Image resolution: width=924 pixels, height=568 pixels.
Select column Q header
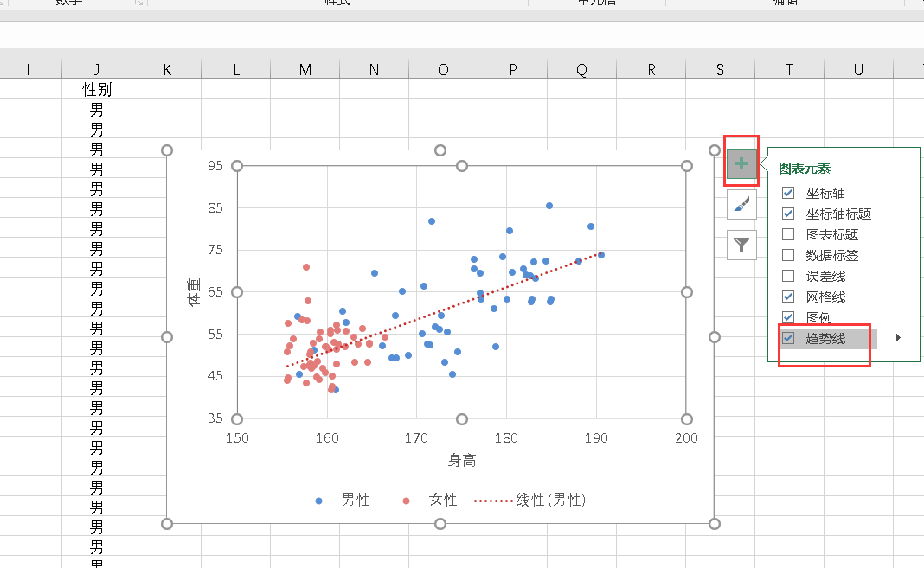(x=581, y=69)
